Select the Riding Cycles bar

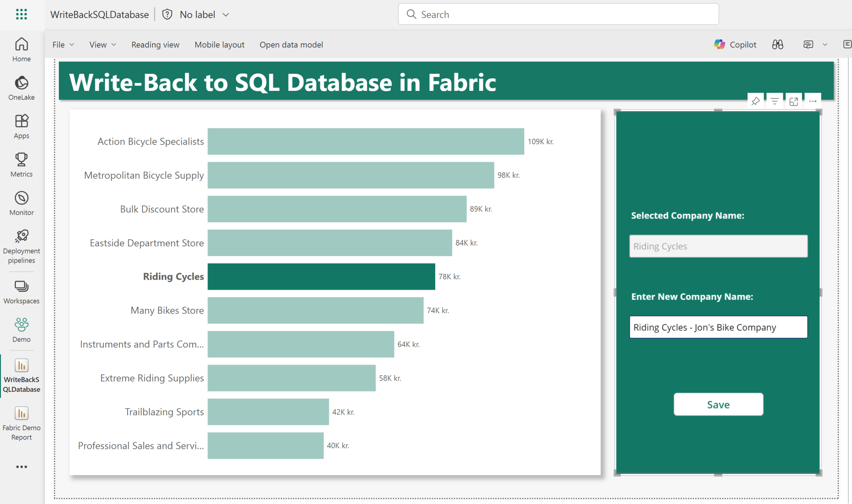tap(321, 276)
